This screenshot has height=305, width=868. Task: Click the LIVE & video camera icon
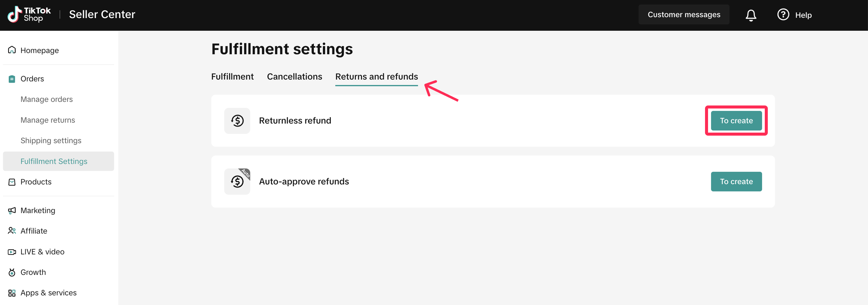pos(12,252)
